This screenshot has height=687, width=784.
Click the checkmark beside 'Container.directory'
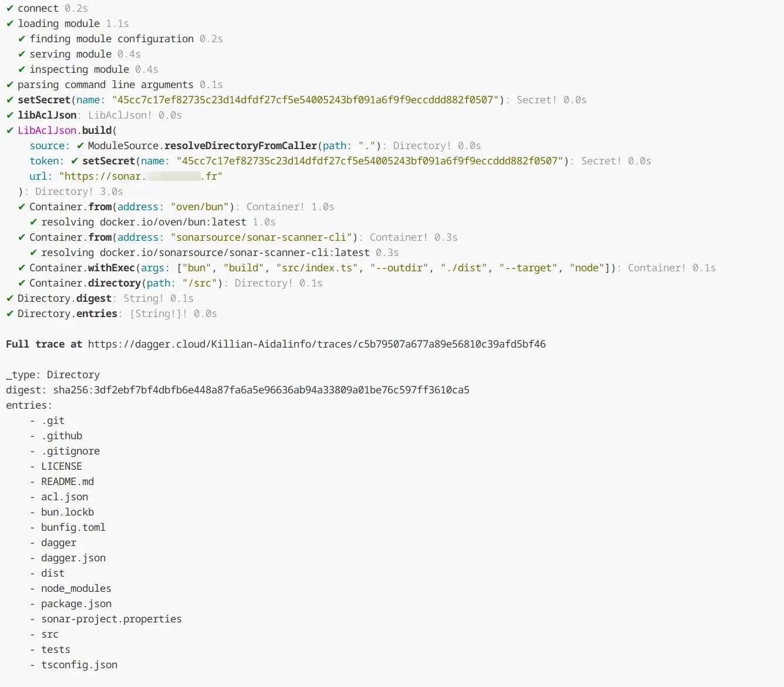point(22,283)
